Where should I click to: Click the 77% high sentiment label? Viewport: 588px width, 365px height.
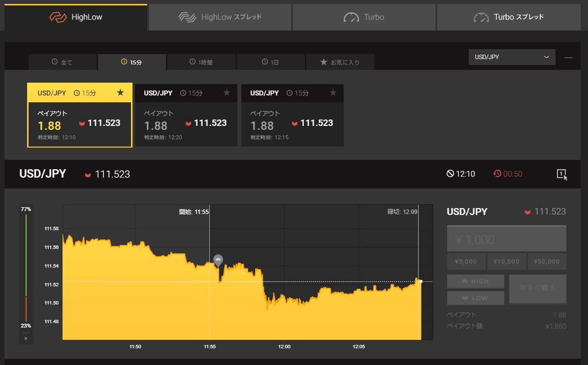point(26,209)
